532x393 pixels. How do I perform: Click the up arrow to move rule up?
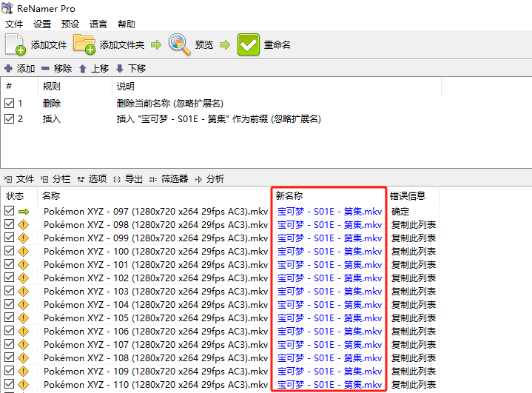82,69
